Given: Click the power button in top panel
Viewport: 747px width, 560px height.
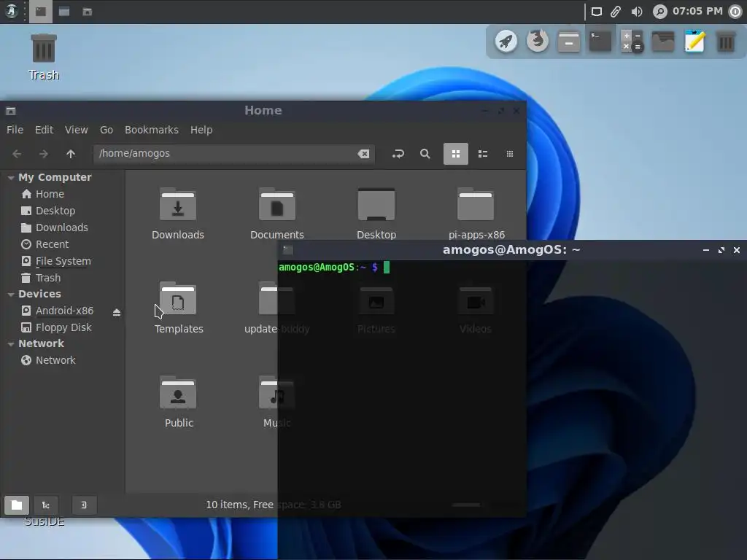Looking at the screenshot, I should point(735,12).
